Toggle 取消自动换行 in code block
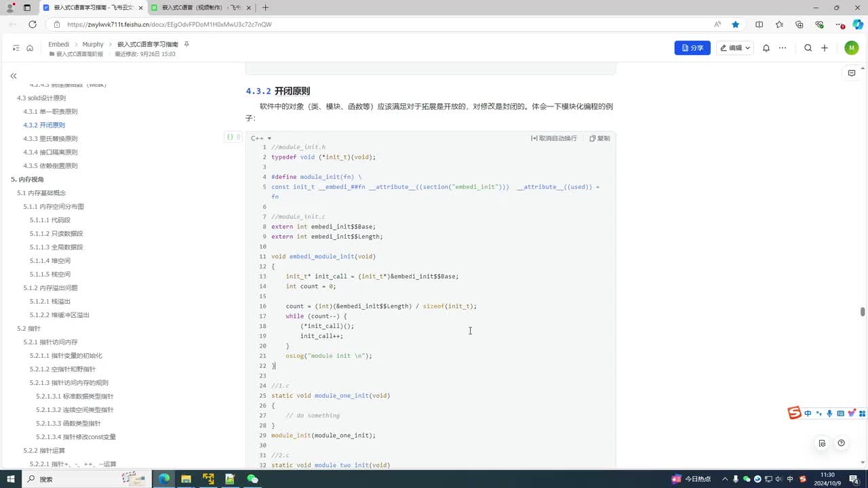The width and height of the screenshot is (868, 488). [554, 138]
